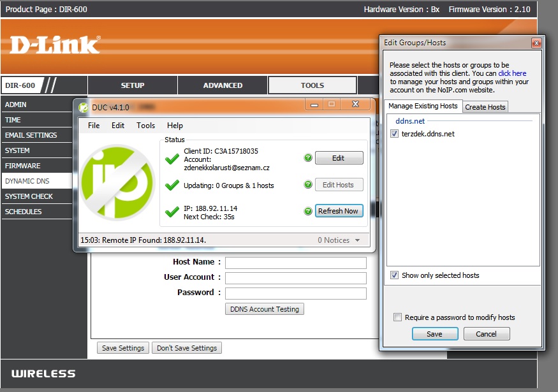Open EMAIL SETTINGS in router sidebar
This screenshot has height=392, width=558.
tap(37, 135)
